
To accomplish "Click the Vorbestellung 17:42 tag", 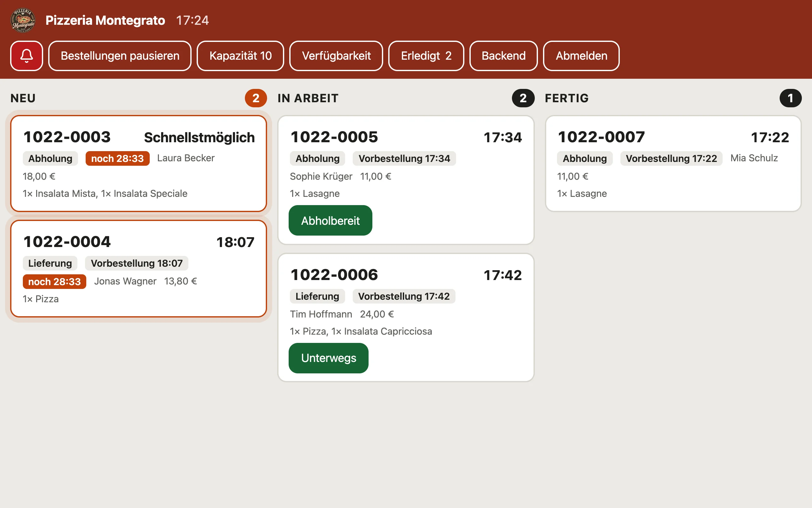I will click(404, 296).
